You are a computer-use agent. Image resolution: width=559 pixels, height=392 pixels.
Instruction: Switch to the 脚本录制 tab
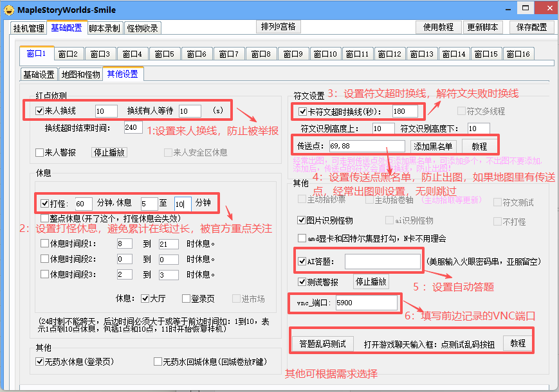(104, 28)
